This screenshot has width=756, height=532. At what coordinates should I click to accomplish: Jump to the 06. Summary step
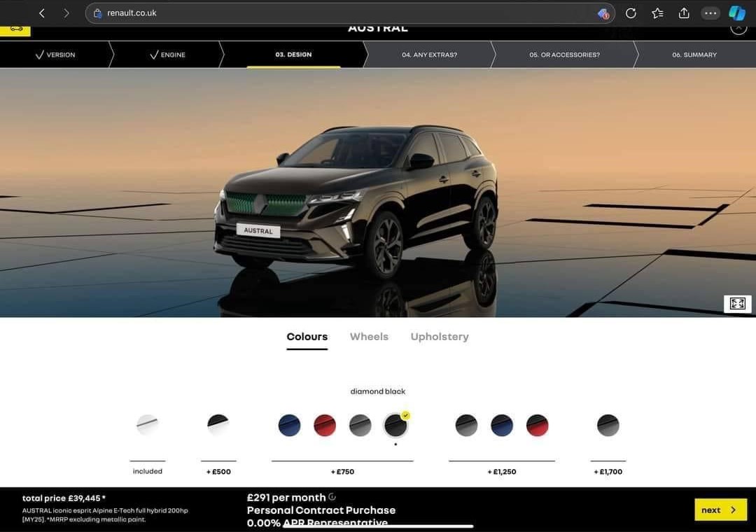click(694, 55)
